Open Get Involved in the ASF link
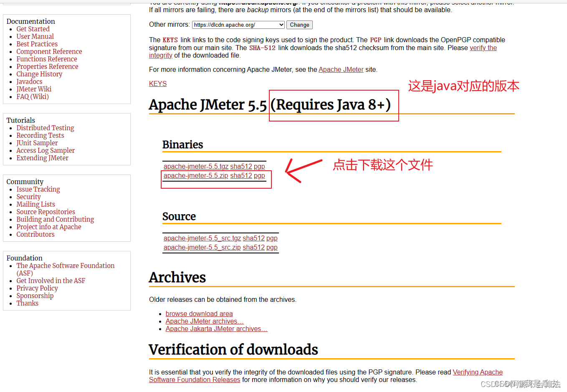The image size is (567, 392). [x=51, y=281]
